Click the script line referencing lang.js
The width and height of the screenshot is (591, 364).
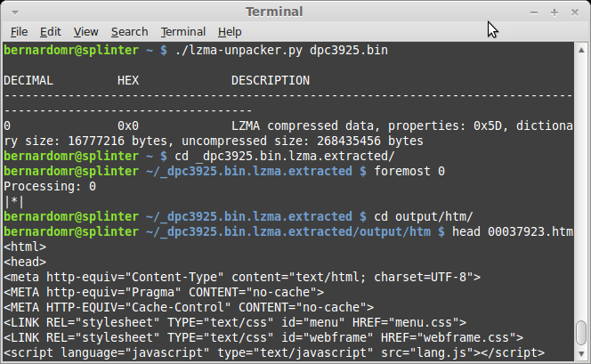274,352
